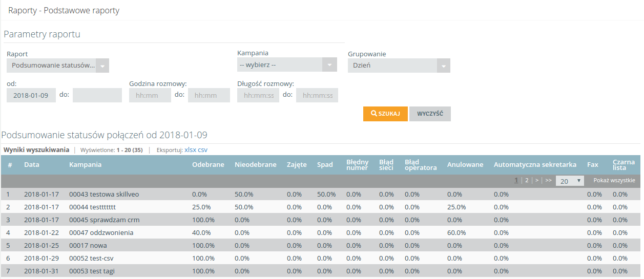This screenshot has width=644, height=279.
Task: Click 'Raporty - Podstawowe raporty' page title
Action: click(x=64, y=10)
